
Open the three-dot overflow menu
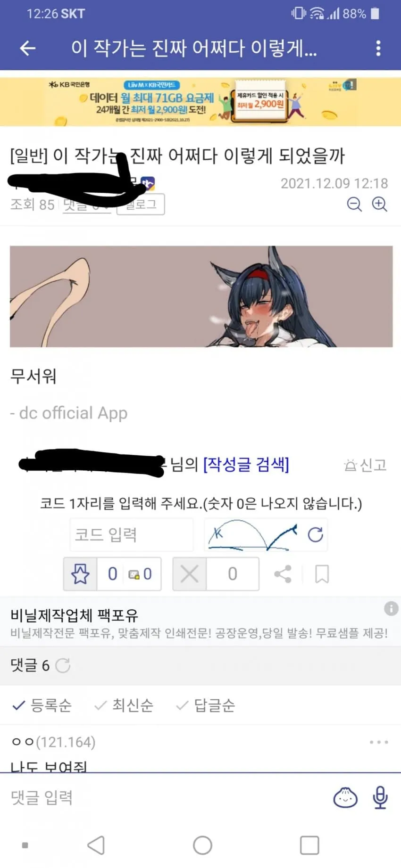(378, 48)
